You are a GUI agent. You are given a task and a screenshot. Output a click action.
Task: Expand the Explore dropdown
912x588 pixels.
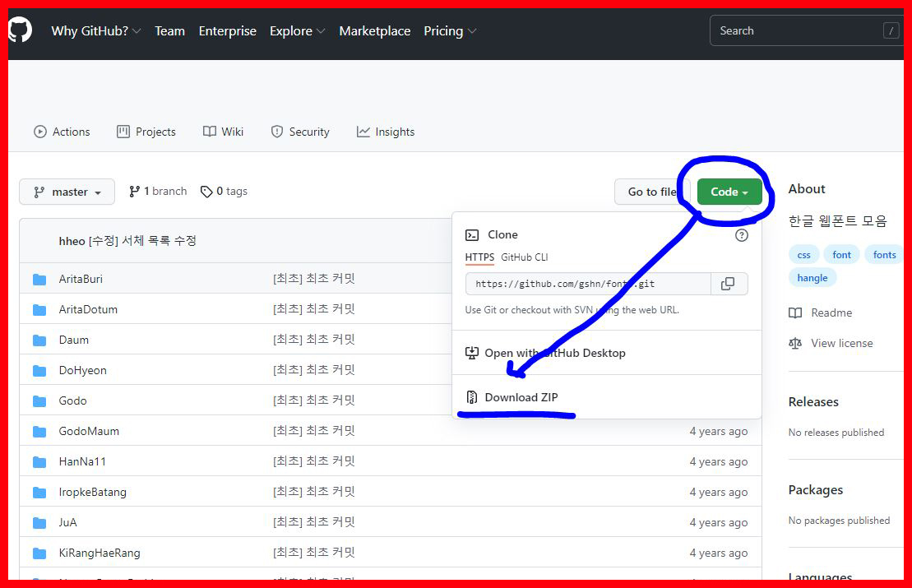[297, 30]
